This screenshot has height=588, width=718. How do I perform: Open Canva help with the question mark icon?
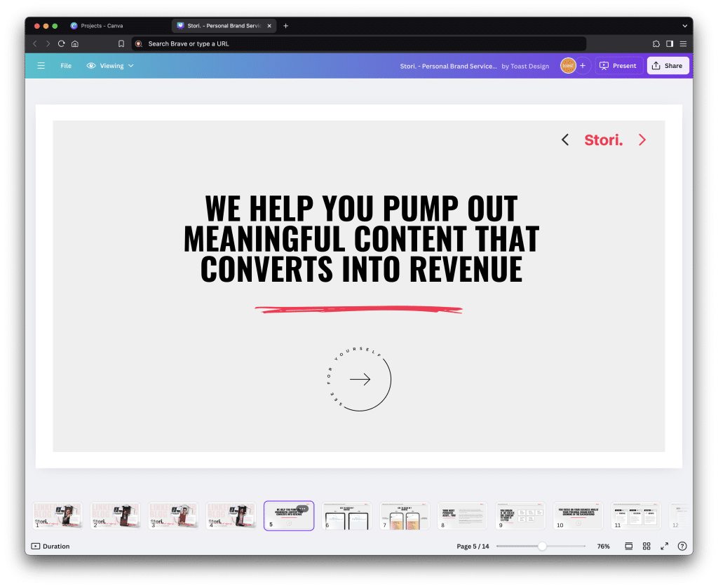682,546
